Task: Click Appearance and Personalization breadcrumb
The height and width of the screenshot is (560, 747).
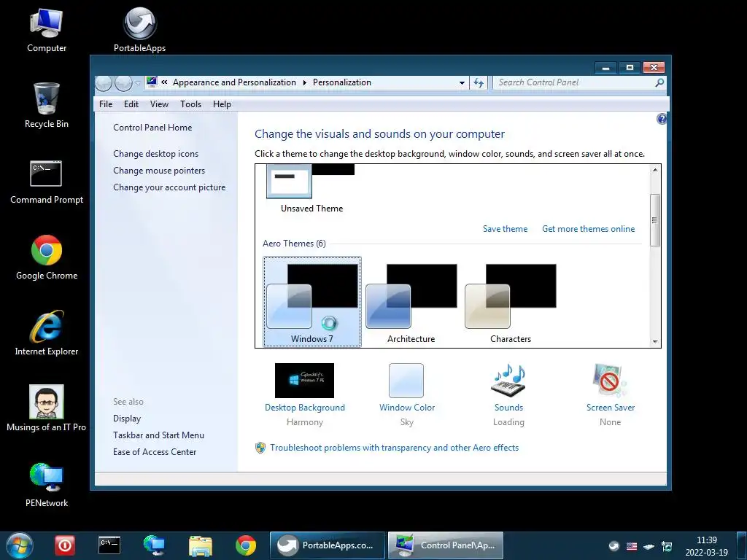Action: click(x=234, y=82)
